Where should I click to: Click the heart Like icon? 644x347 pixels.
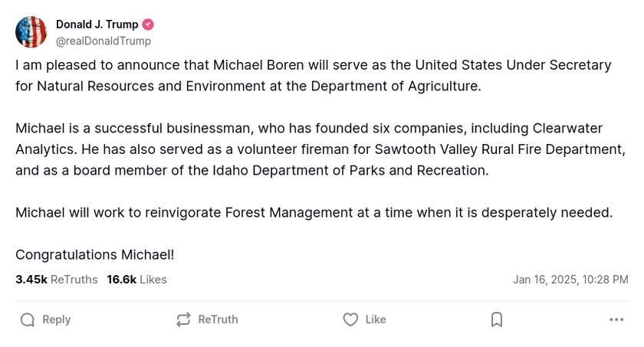point(350,319)
